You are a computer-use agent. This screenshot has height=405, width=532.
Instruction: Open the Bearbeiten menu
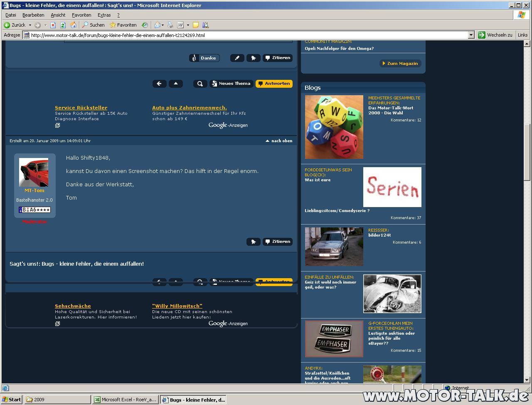(33, 15)
